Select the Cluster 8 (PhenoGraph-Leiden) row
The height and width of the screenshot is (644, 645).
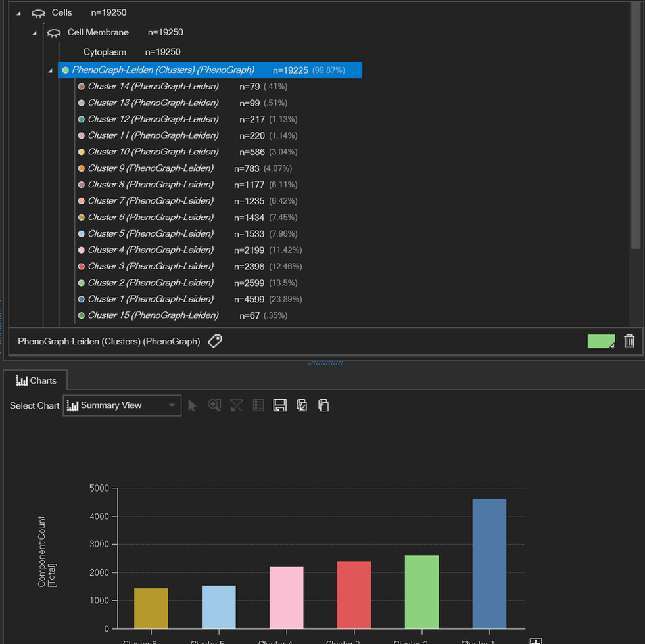[x=187, y=185]
